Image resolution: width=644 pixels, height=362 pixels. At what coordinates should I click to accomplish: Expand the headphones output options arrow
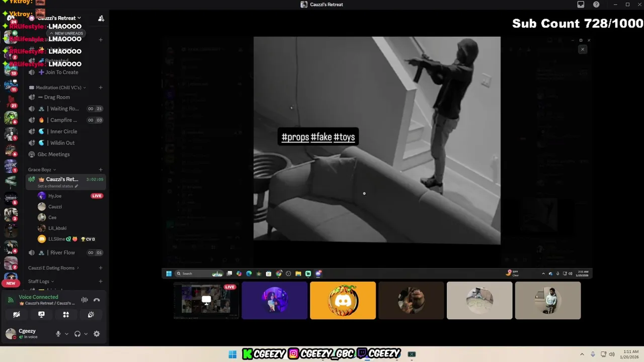(86, 334)
